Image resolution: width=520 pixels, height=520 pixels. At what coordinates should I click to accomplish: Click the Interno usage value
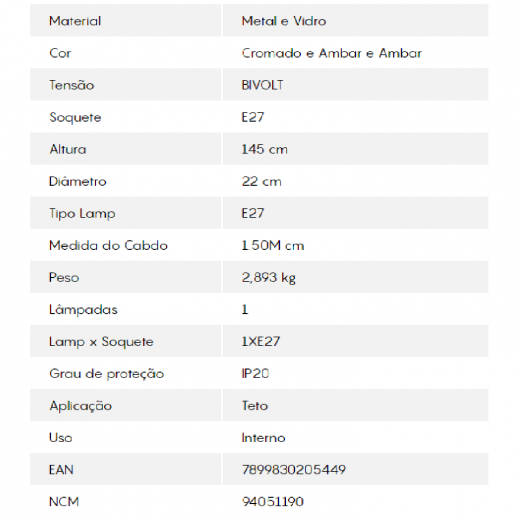(x=263, y=438)
